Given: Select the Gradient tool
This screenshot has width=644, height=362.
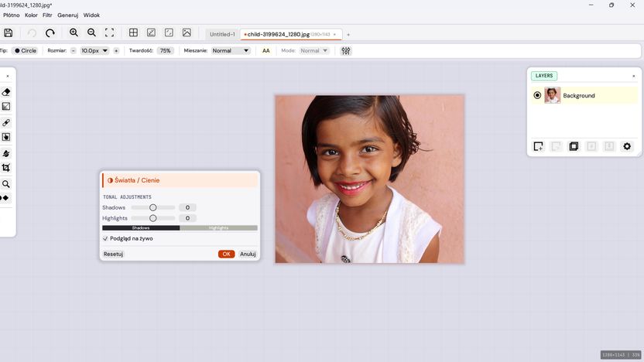Looking at the screenshot, I should pyautogui.click(x=6, y=107).
